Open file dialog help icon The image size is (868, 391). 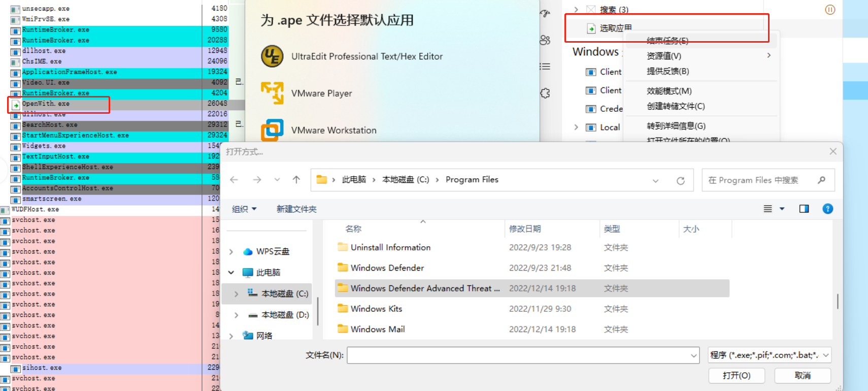click(827, 209)
